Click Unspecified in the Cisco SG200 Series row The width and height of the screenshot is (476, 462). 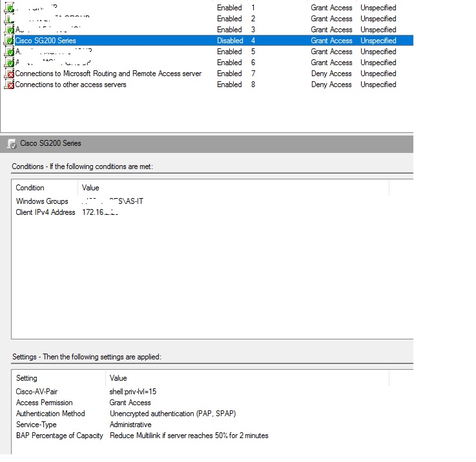[x=378, y=41]
